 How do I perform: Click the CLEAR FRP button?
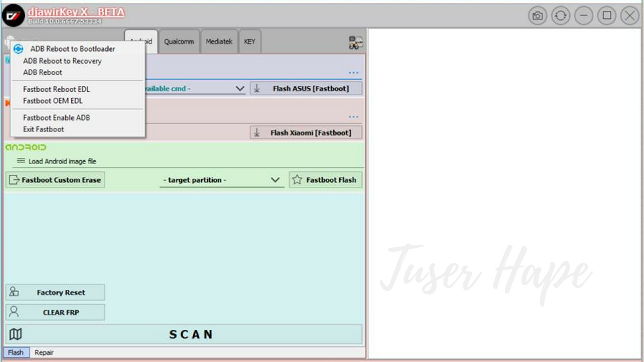click(55, 312)
